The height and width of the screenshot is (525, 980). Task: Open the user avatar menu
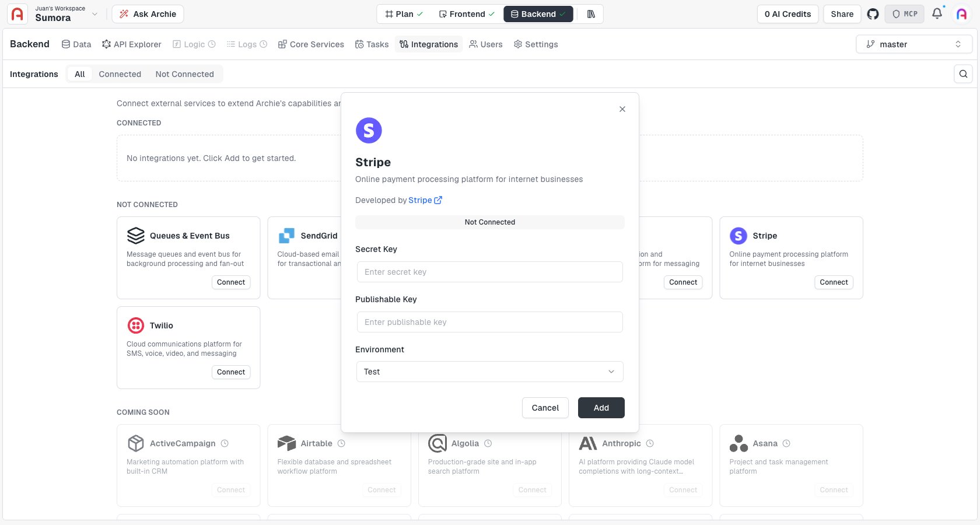pos(961,14)
